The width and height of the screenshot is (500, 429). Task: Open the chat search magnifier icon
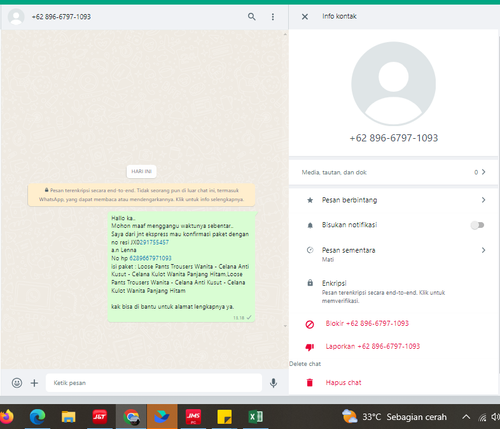pos(252,16)
